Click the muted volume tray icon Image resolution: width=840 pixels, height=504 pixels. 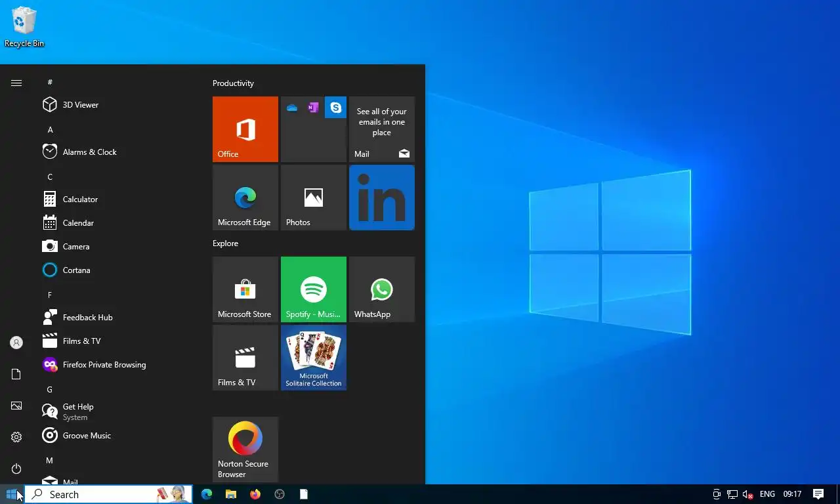click(x=747, y=494)
